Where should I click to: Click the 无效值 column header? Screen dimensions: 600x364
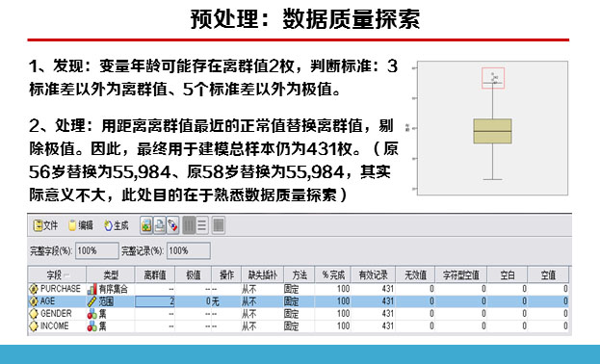point(415,274)
